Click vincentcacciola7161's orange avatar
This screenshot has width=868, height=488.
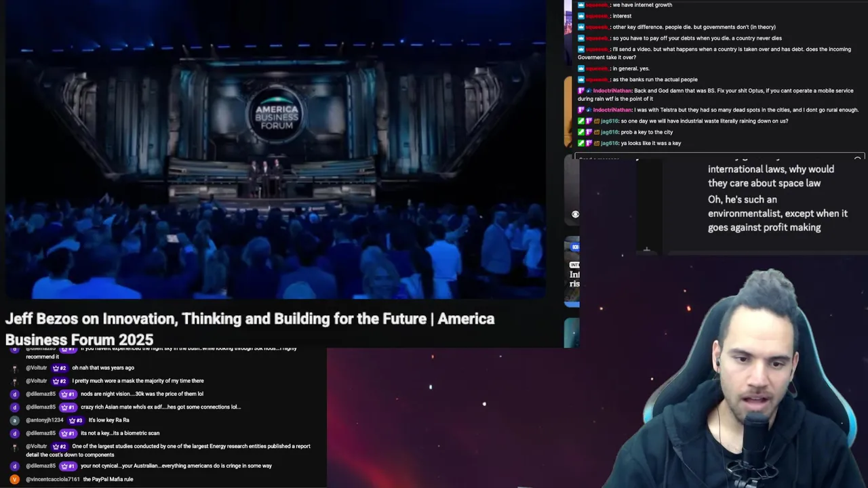click(14, 479)
